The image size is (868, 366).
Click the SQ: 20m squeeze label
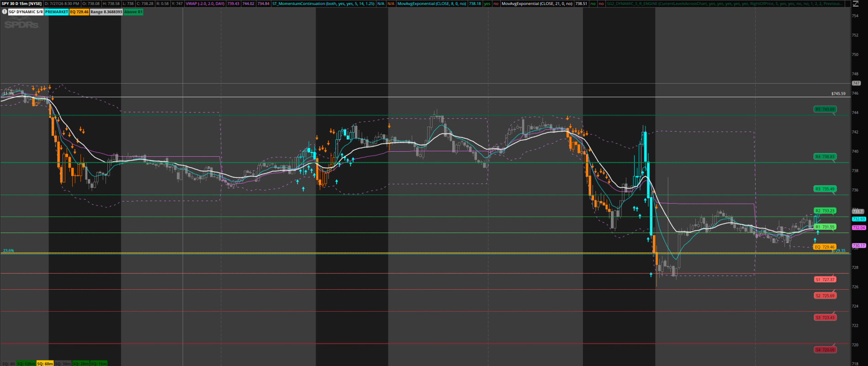click(x=81, y=364)
